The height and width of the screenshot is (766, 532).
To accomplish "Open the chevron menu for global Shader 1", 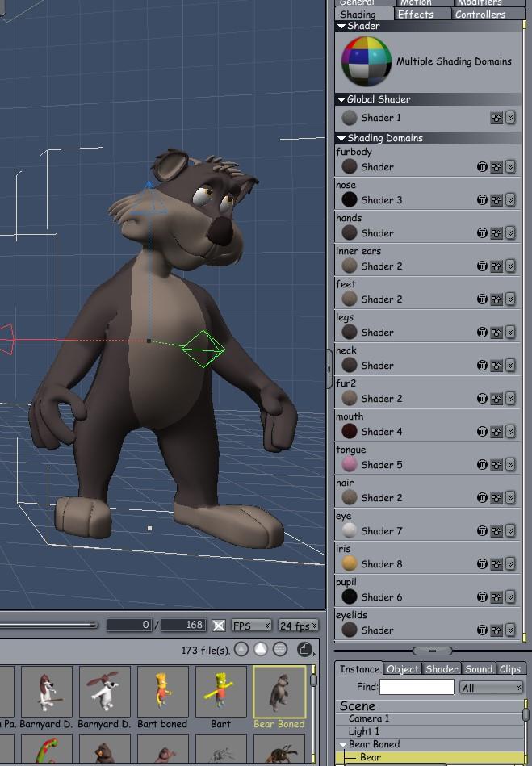I will (510, 118).
